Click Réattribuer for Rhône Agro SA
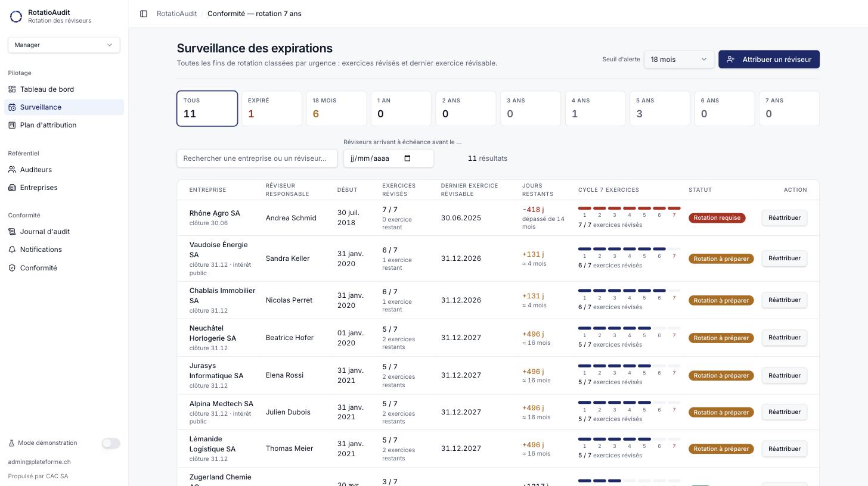Image resolution: width=868 pixels, height=486 pixels. [785, 218]
